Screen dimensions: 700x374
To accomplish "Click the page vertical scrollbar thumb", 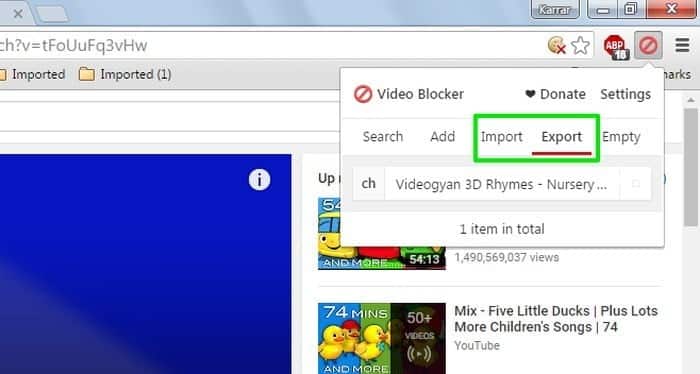I will (x=691, y=167).
